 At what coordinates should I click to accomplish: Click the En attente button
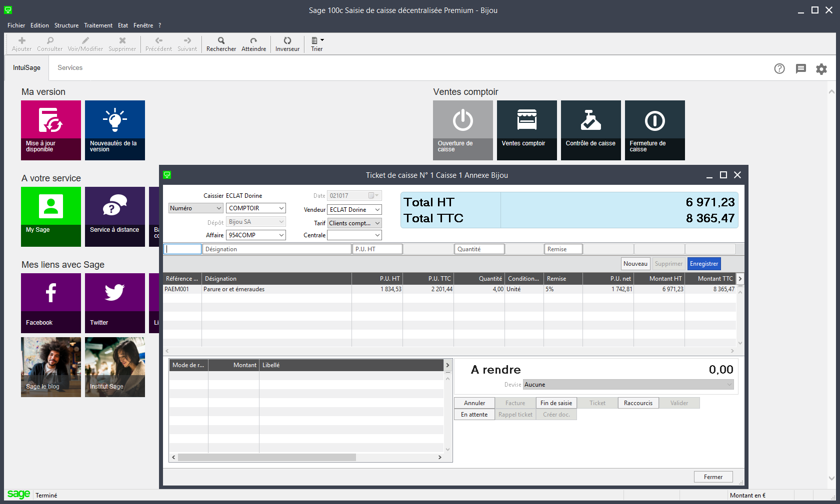click(474, 415)
